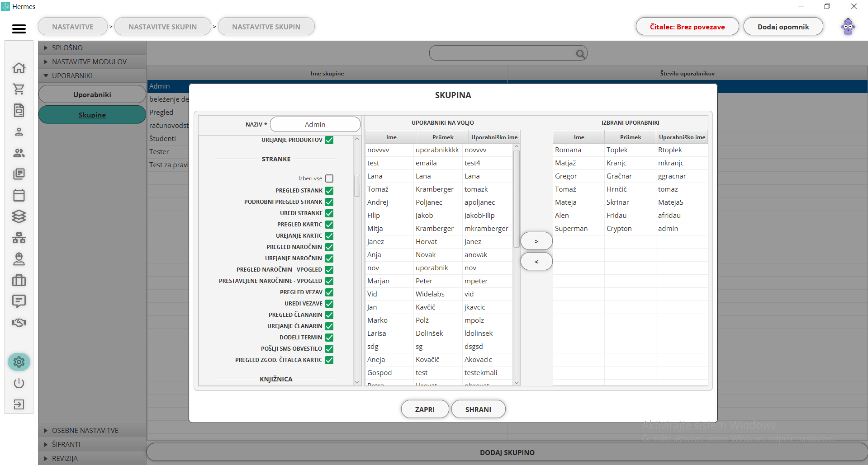Viewport: 868px width, 465px height.
Task: Open the library pages sidebar icon
Action: click(x=19, y=174)
